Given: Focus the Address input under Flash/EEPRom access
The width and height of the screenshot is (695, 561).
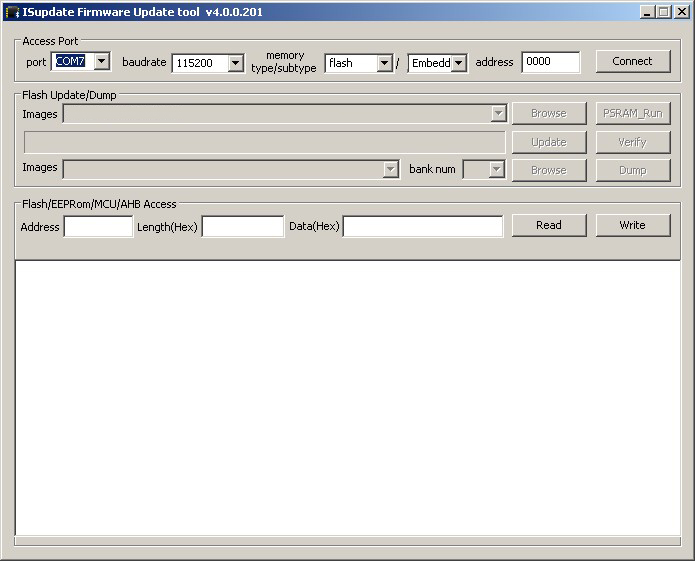Looking at the screenshot, I should pyautogui.click(x=98, y=227).
